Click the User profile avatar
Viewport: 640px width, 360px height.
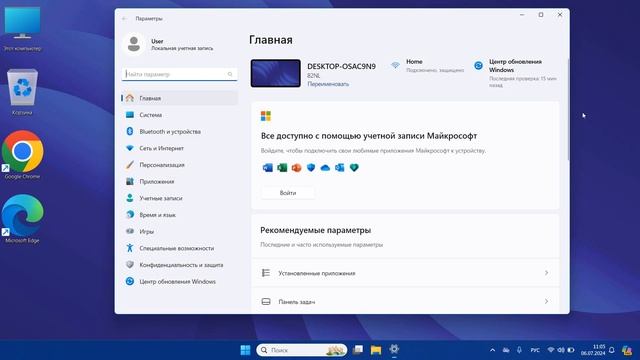pos(133,44)
